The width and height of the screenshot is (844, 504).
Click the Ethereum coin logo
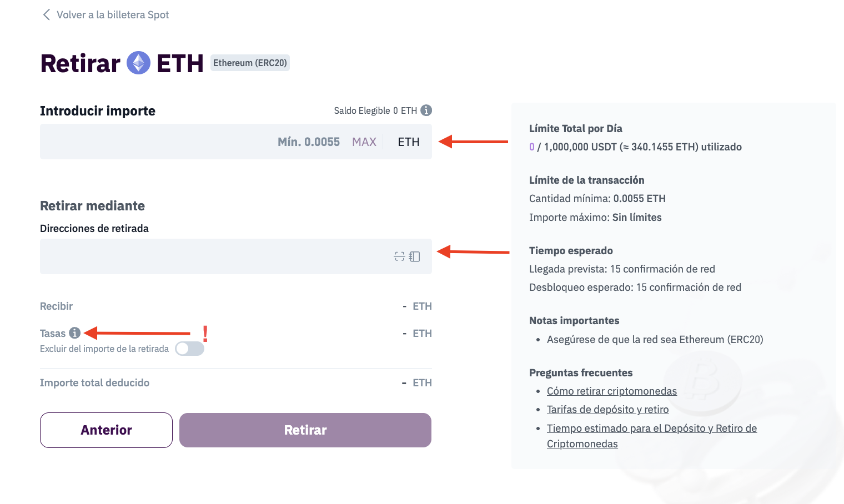[x=139, y=63]
